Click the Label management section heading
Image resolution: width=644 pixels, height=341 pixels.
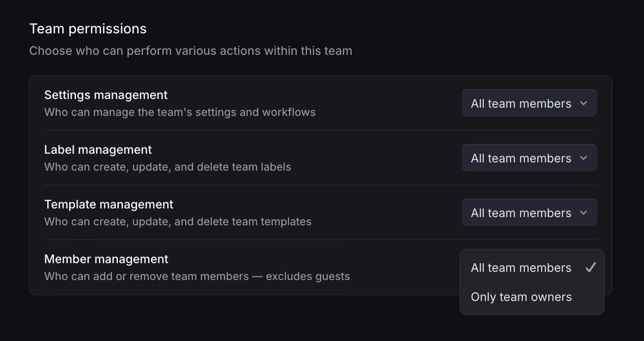[x=98, y=150]
